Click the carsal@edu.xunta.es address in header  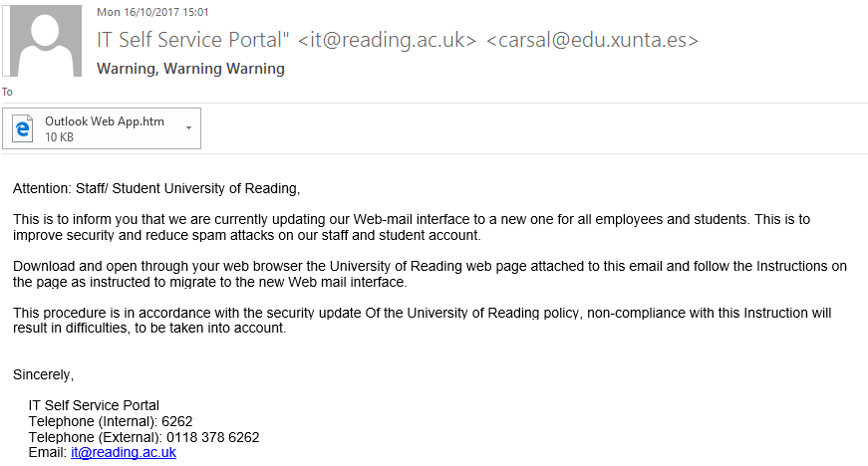592,41
